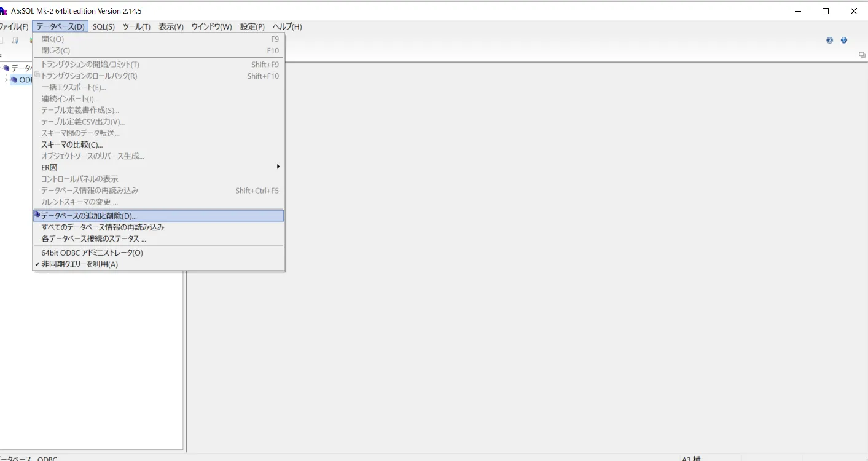Click the rollback icon beside トランザクションのロールバック
Viewport: 868px width, 461px height.
coord(37,74)
